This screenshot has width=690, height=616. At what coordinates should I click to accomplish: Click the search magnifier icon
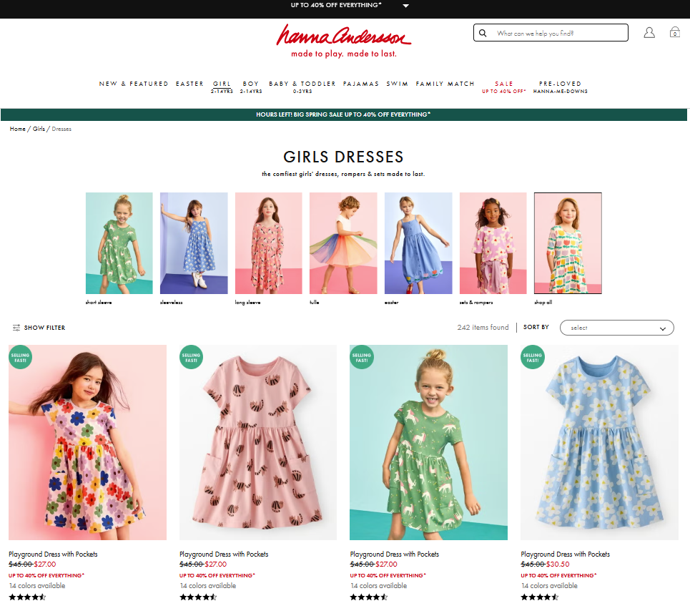[483, 33]
